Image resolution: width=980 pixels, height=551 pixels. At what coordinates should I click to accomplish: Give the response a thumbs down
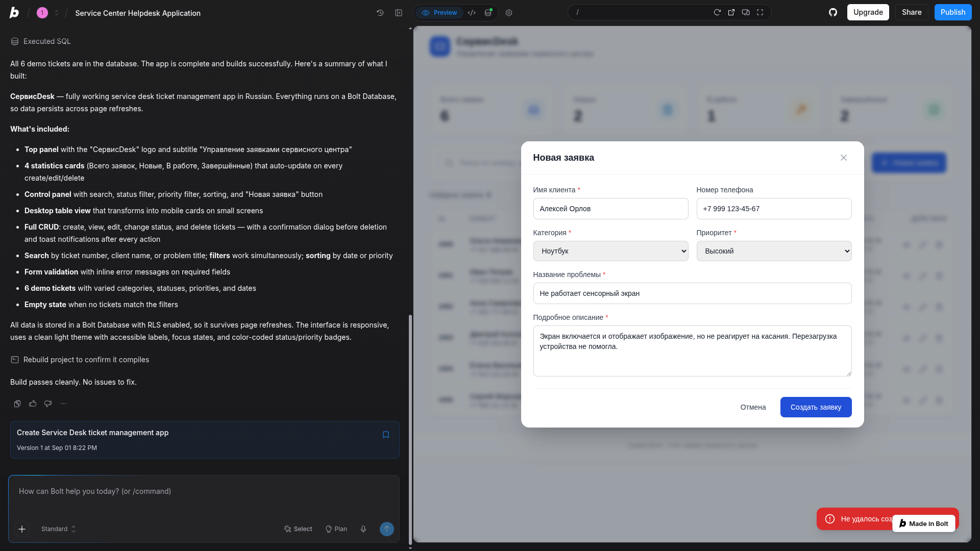coord(48,404)
